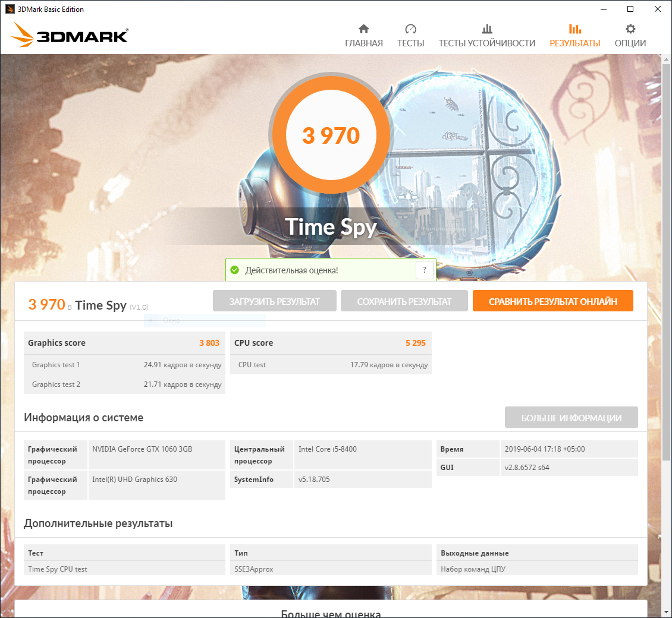Viewport: 672px width, 618px height.
Task: Click the question mark help button
Action: pos(424,270)
